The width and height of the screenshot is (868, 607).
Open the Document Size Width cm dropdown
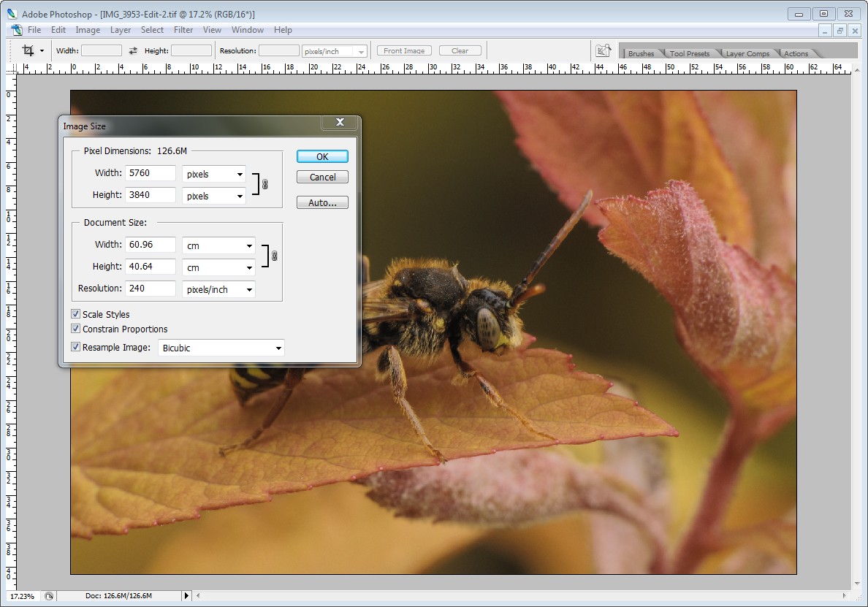pyautogui.click(x=218, y=246)
